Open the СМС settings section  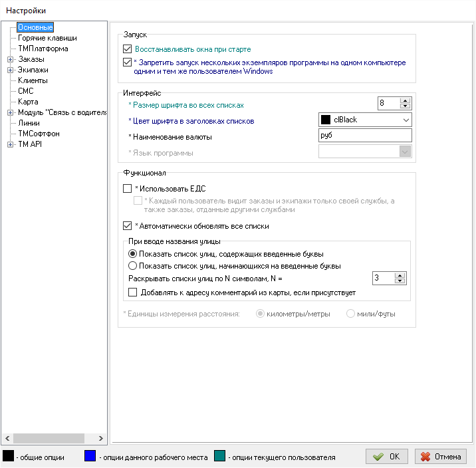point(26,91)
